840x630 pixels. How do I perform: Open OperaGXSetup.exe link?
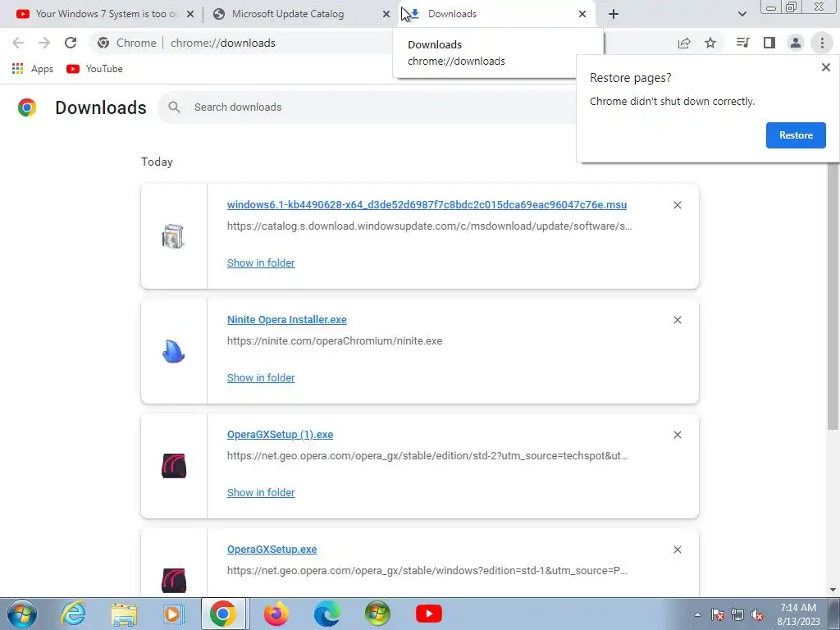click(272, 549)
